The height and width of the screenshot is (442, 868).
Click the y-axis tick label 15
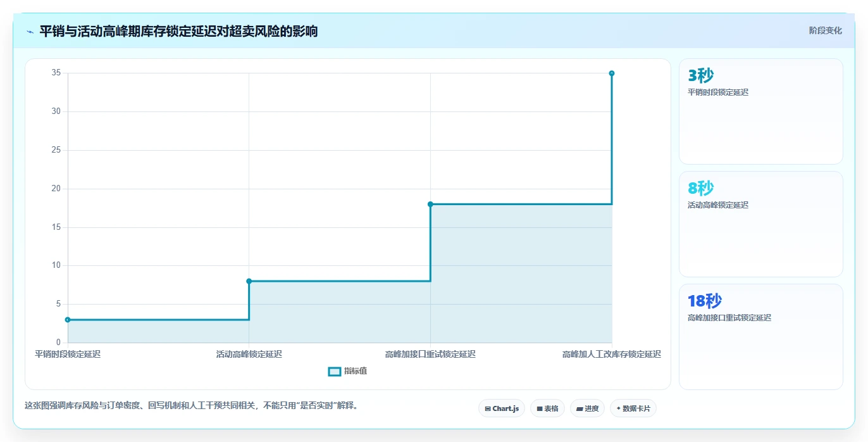(x=56, y=227)
